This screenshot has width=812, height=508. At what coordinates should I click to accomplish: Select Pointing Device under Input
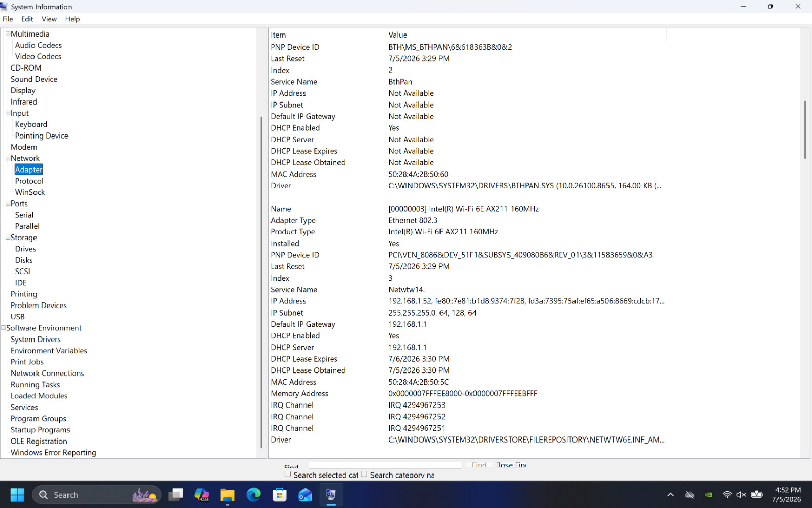coord(42,136)
